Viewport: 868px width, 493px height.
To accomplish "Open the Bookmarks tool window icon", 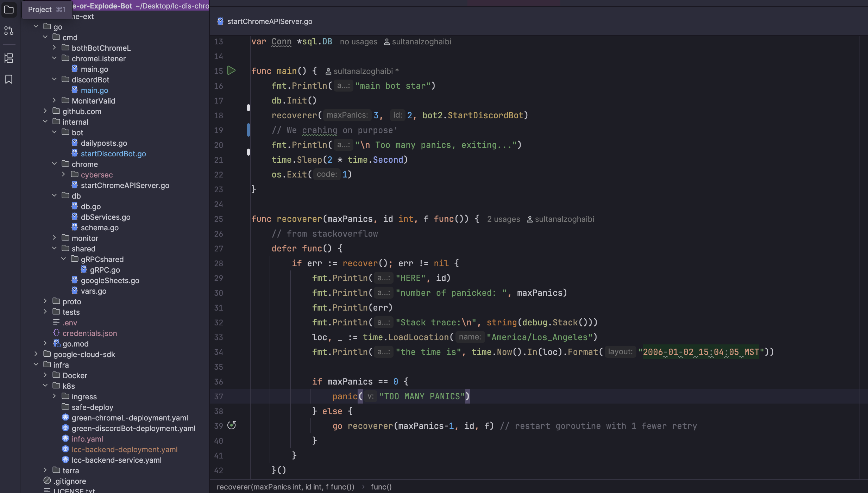I will pyautogui.click(x=9, y=79).
